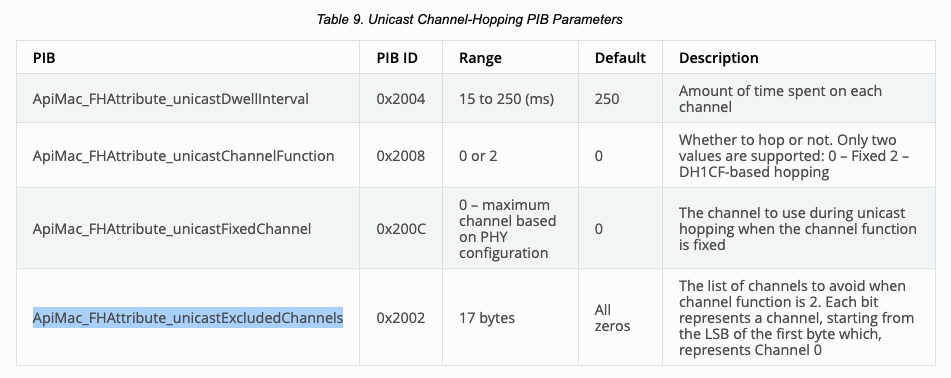Click the '15 to 250 (ms)' range cell
Image resolution: width=951 pixels, height=378 pixels.
pyautogui.click(x=506, y=98)
